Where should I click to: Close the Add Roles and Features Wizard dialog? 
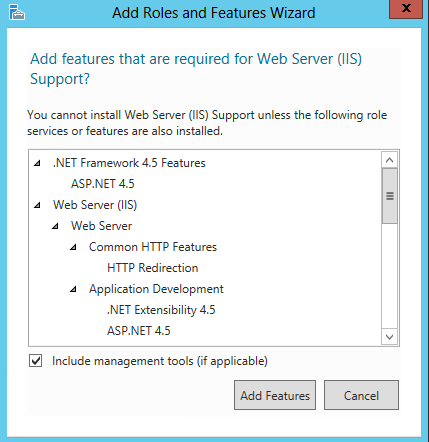pyautogui.click(x=406, y=9)
